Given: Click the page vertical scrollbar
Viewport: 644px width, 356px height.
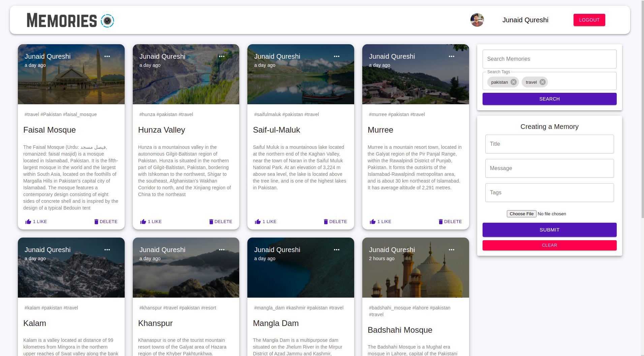Looking at the screenshot, I should pyautogui.click(x=642, y=109).
